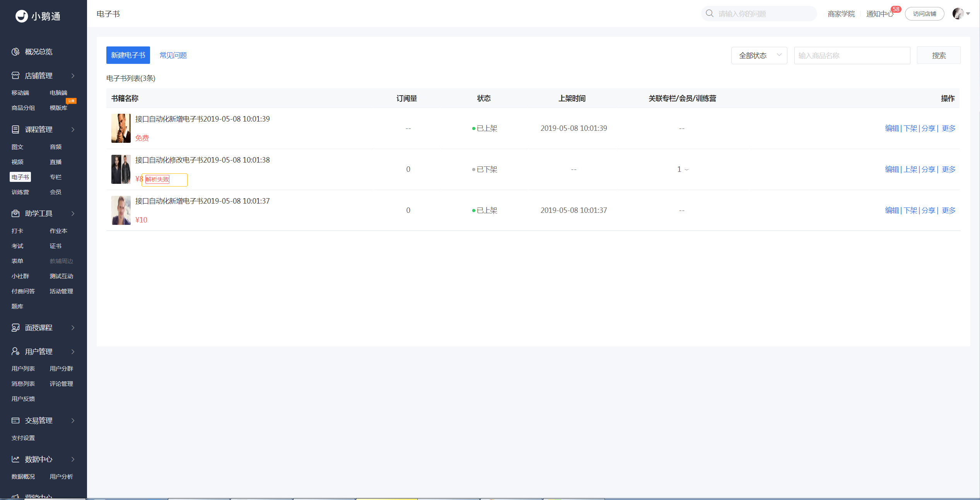Click the 用户管理 person icon
Image resolution: width=980 pixels, height=500 pixels.
pyautogui.click(x=15, y=351)
